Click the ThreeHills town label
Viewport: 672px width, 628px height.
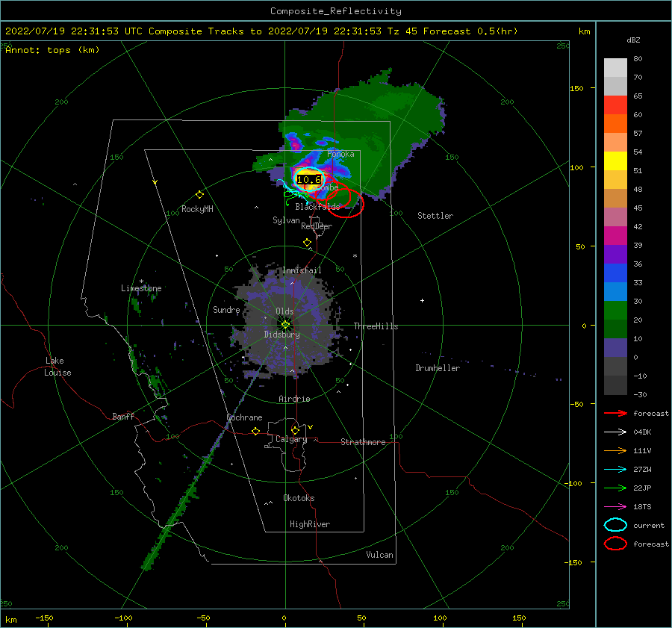click(x=376, y=326)
